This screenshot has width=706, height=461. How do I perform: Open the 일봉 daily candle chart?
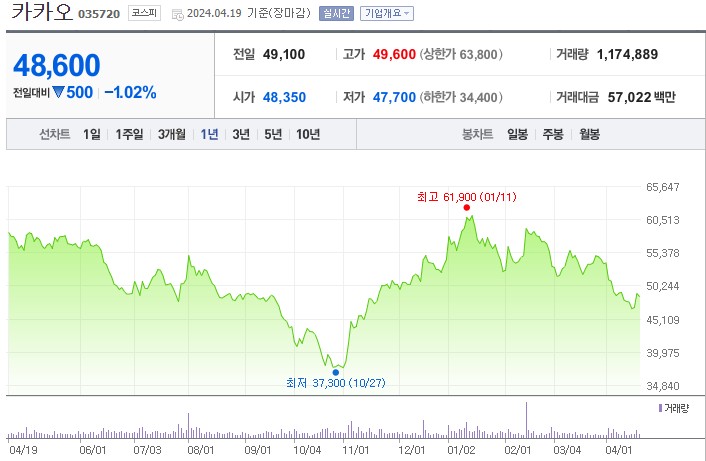coord(517,134)
